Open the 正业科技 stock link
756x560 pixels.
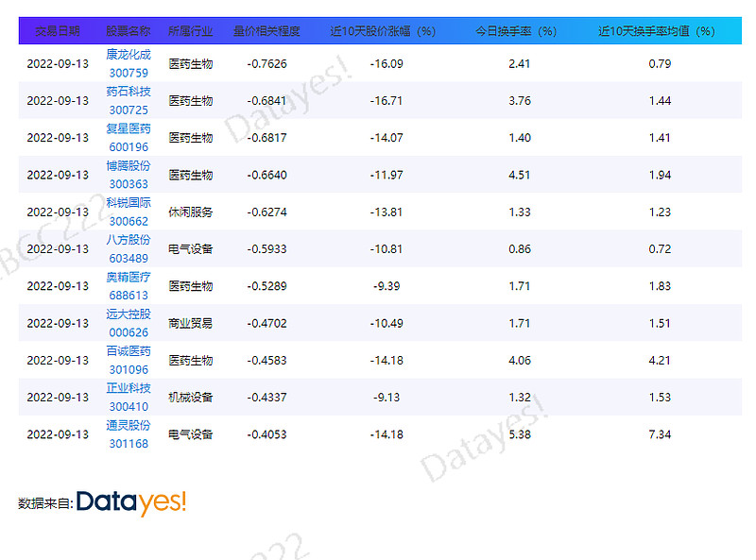tap(129, 388)
